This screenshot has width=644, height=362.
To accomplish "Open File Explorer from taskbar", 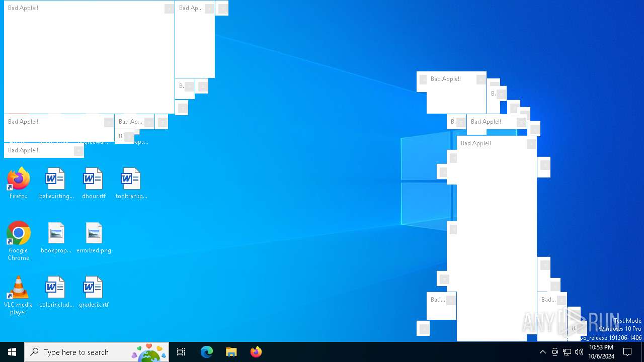I will [x=231, y=352].
